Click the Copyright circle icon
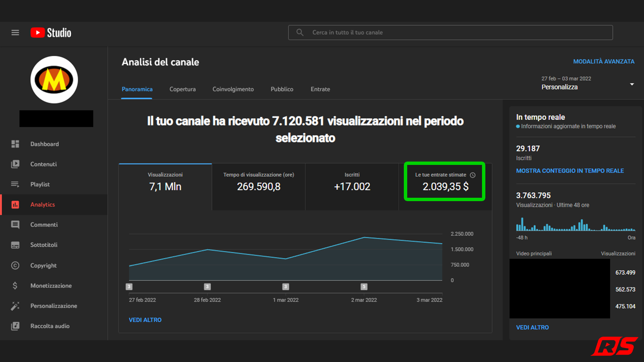The width and height of the screenshot is (644, 362). point(15,265)
